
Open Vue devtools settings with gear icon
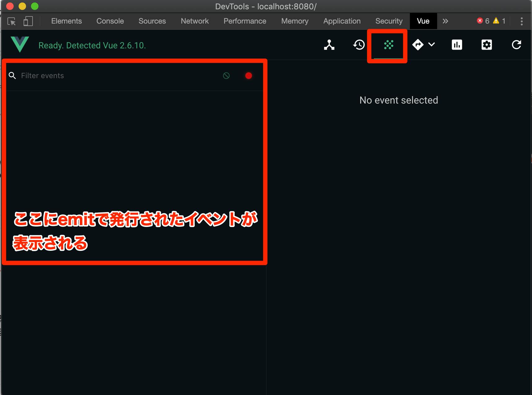[486, 45]
